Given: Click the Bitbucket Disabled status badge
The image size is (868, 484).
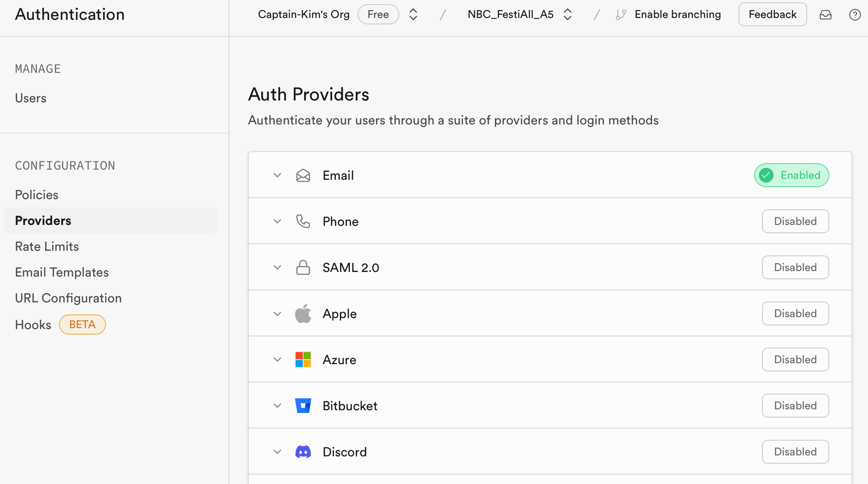Looking at the screenshot, I should tap(796, 406).
